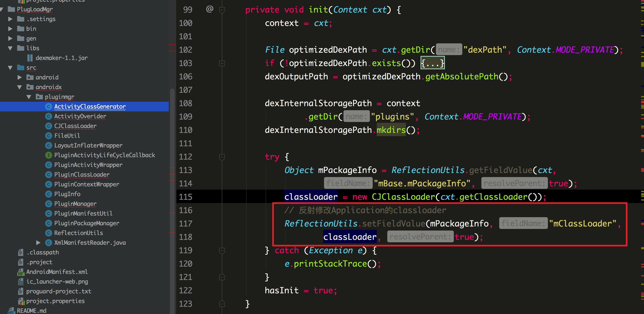Select PluginManager in project tree
Screen dimensions: 644x314
click(75, 204)
